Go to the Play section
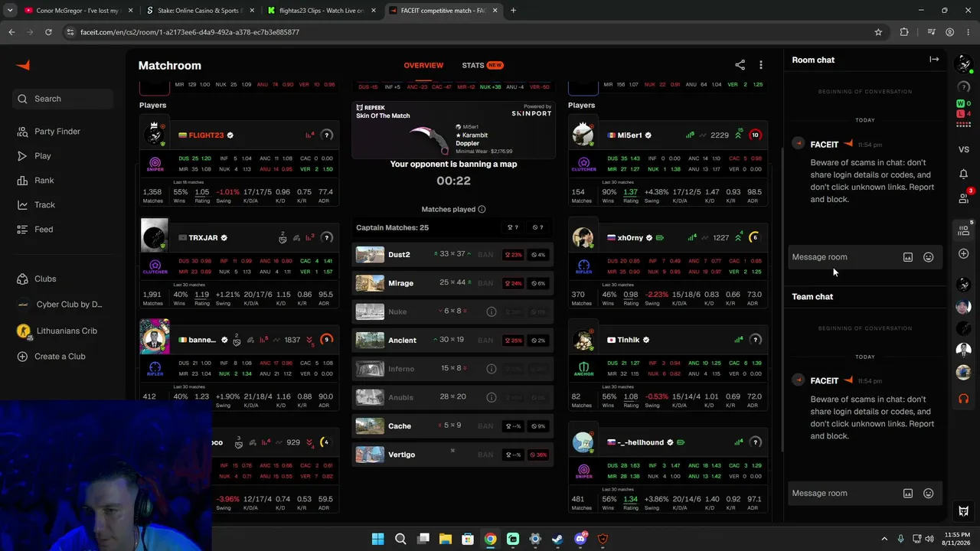This screenshot has width=980, height=551. [42, 156]
